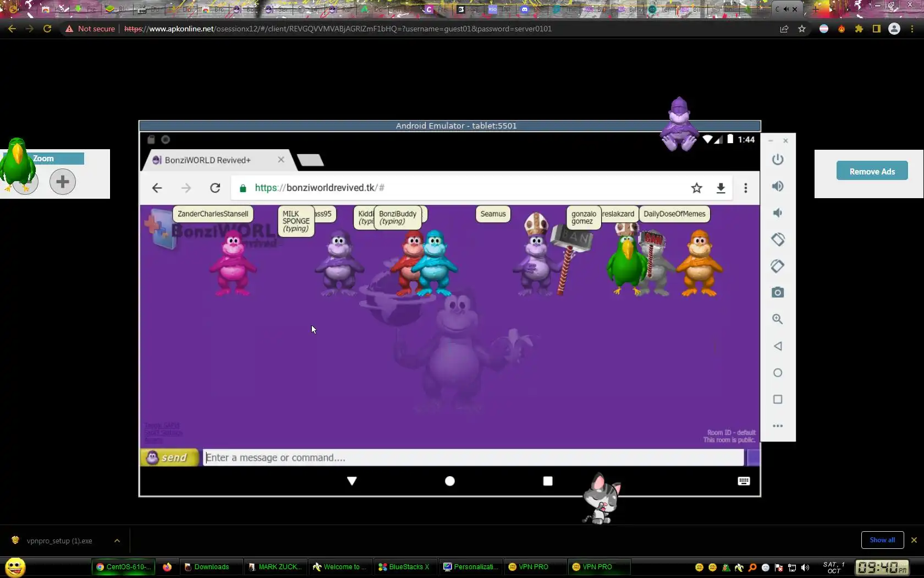Open new Chrome tab with plus button
This screenshot has width=924, height=578.
pos(816,9)
